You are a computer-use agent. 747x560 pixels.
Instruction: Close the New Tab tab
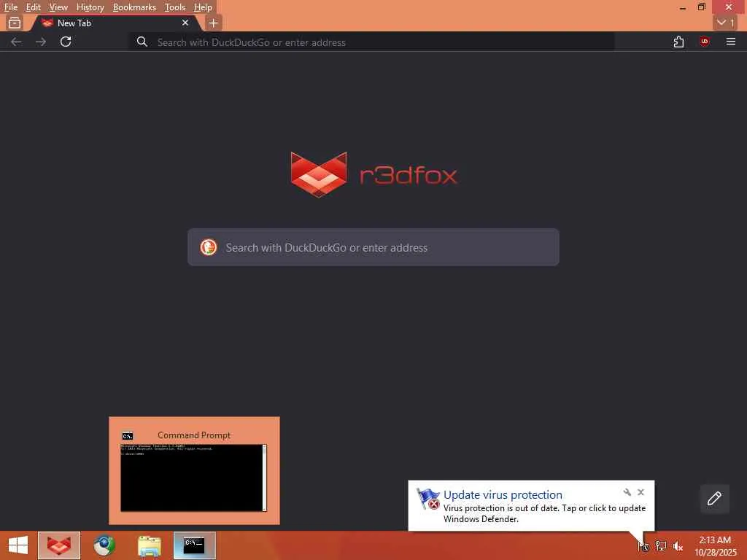[x=185, y=23]
